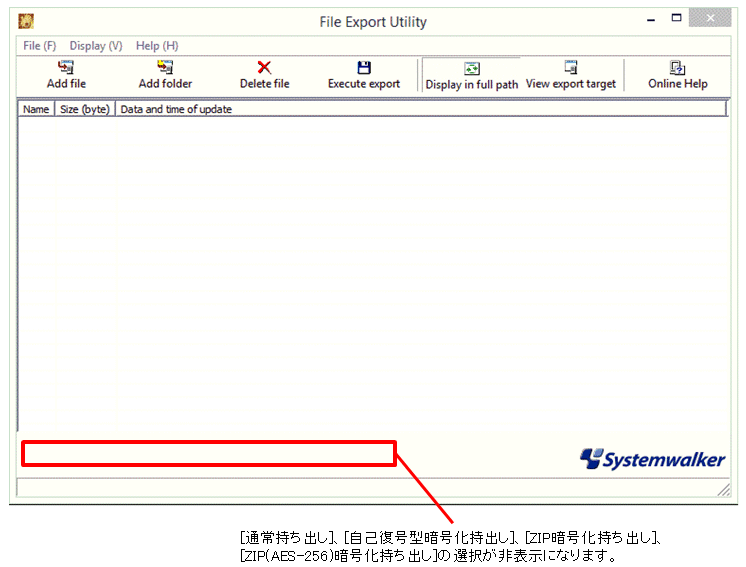The width and height of the screenshot is (746, 567).
Task: Click the Add folder toolbar icon
Action: [165, 67]
